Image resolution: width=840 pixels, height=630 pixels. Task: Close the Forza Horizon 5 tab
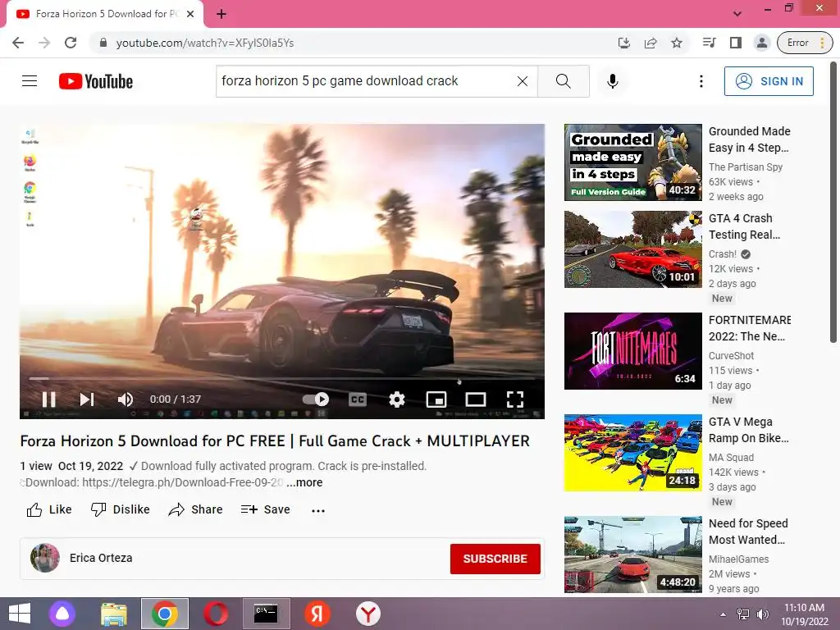(x=190, y=14)
